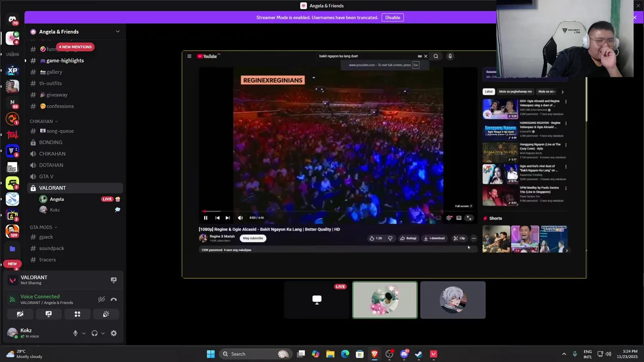The width and height of the screenshot is (644, 362).
Task: Share screen from VALORANT activity panel
Action: pos(114,280)
